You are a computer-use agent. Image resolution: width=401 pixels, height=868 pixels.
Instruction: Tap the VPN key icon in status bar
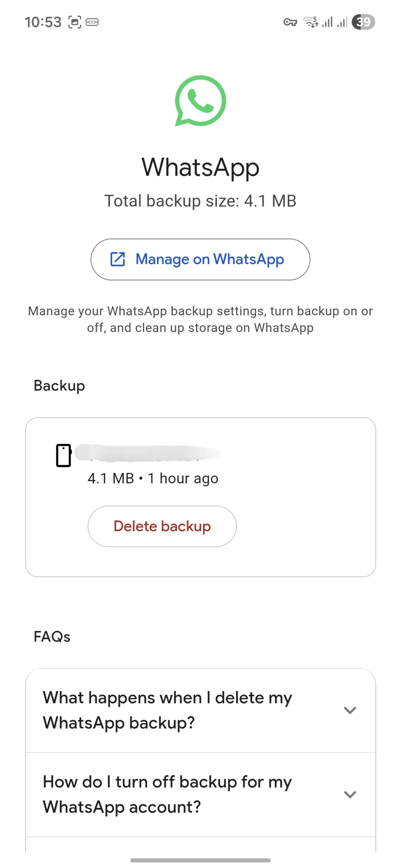pos(290,22)
